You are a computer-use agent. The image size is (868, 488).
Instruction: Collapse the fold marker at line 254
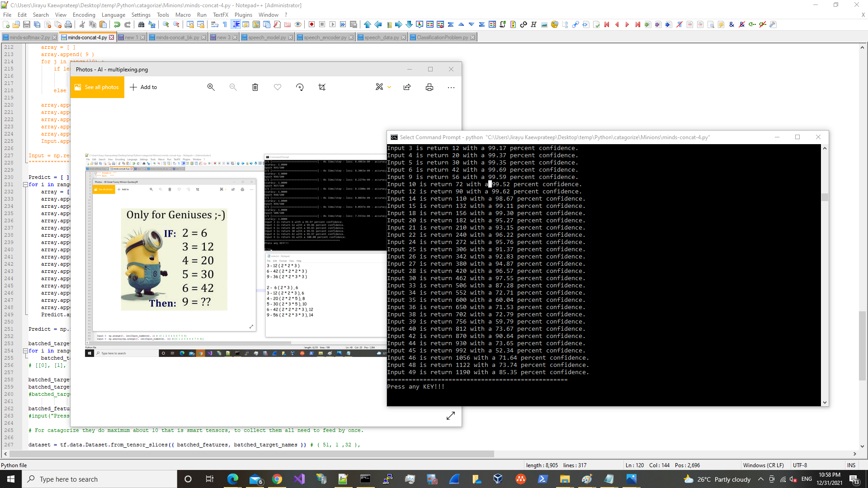pos(25,351)
